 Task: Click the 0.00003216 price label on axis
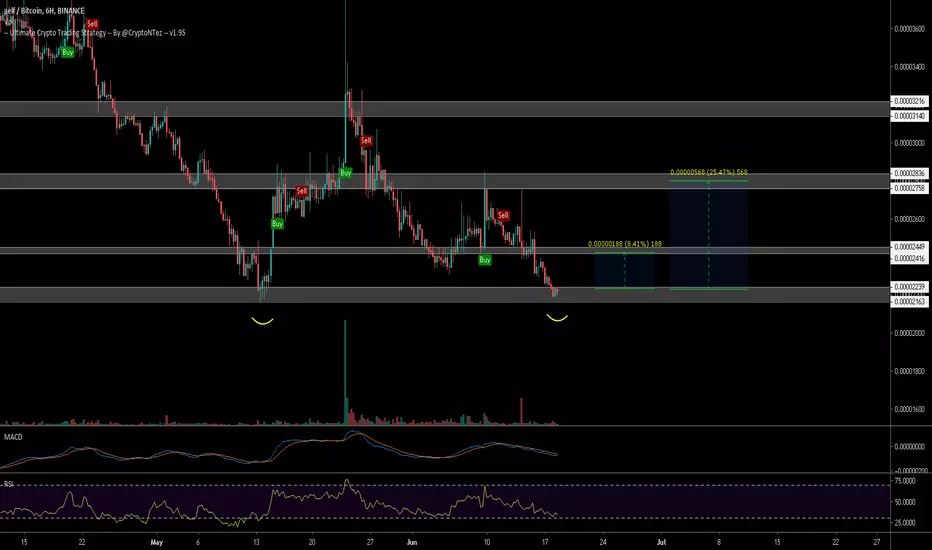pos(909,102)
